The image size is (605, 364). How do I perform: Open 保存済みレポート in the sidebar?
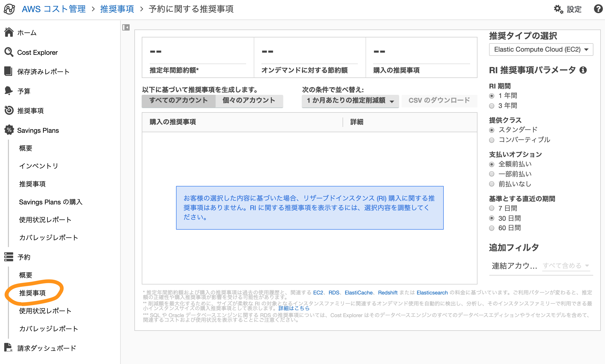coord(43,71)
